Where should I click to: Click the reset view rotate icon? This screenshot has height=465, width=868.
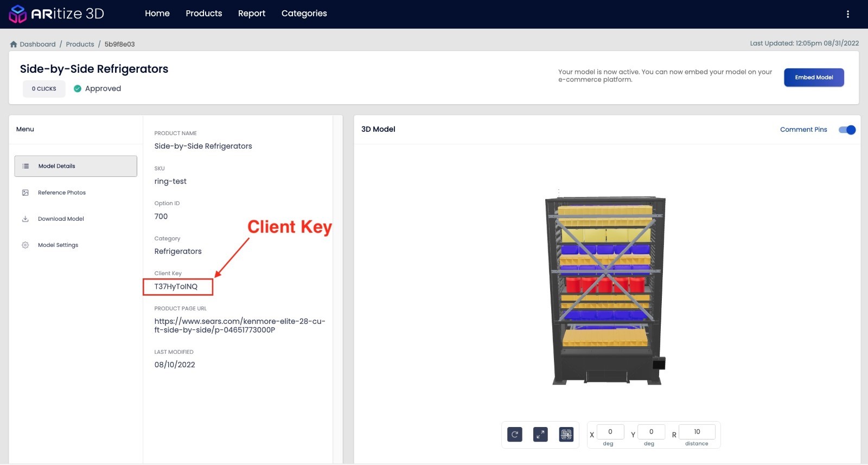point(515,435)
